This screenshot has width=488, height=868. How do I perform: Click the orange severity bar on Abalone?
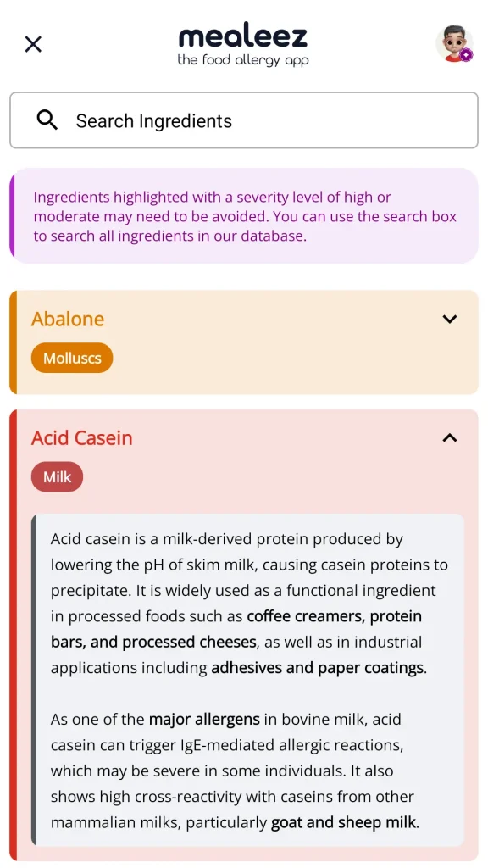click(x=14, y=342)
